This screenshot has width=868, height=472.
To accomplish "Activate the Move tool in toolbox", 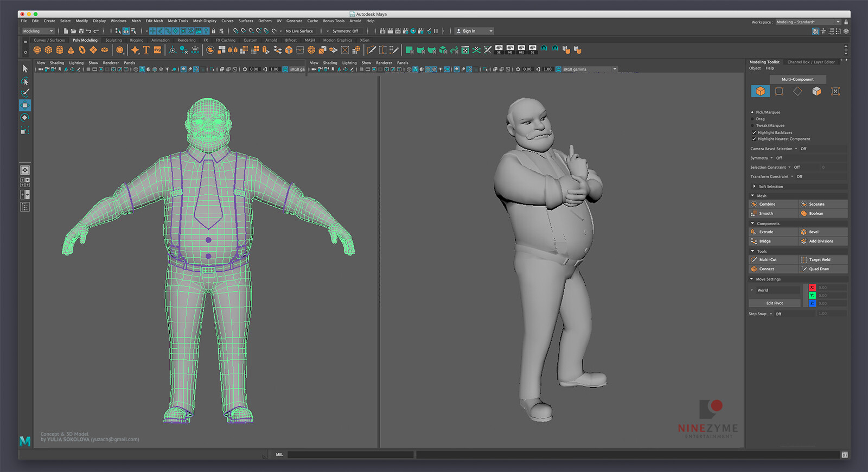I will pos(25,105).
